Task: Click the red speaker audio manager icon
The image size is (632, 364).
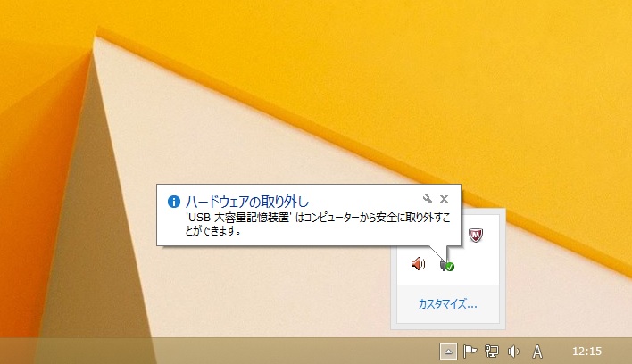Action: tap(418, 263)
